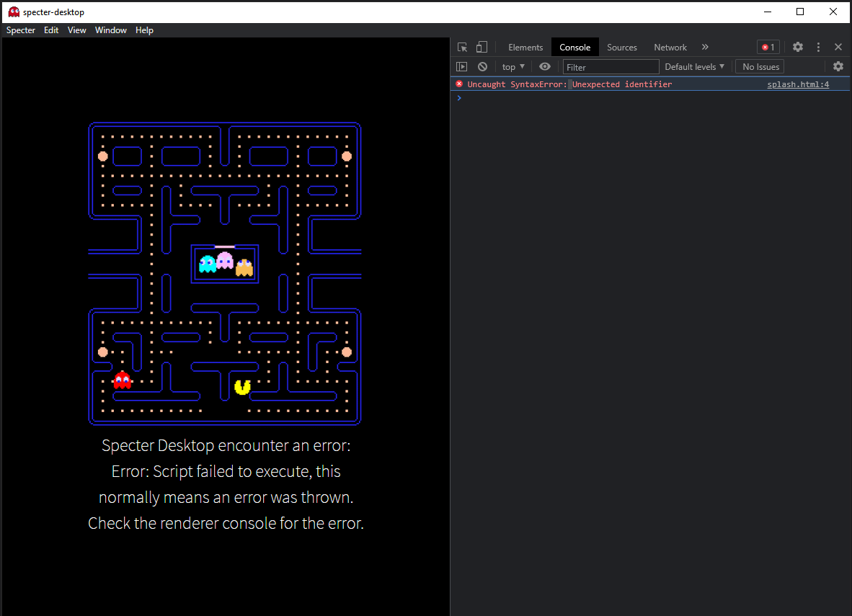Open the top JavaScript context dropdown

(x=513, y=67)
